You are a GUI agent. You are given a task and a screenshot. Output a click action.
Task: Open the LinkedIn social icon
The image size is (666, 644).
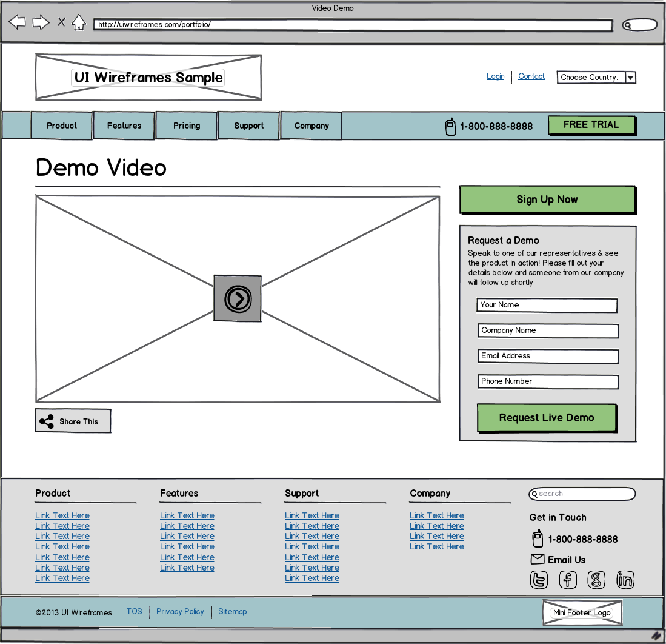[x=625, y=580]
